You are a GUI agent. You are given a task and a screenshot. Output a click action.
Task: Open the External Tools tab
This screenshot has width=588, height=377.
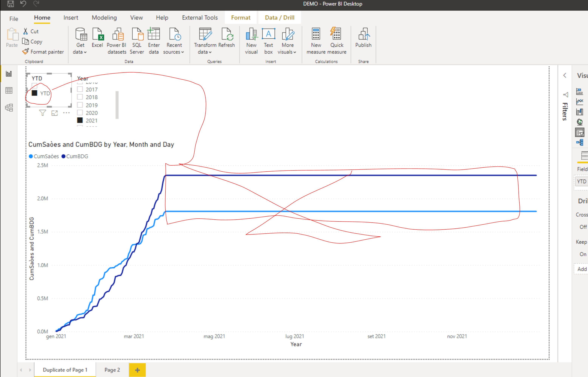(x=200, y=18)
